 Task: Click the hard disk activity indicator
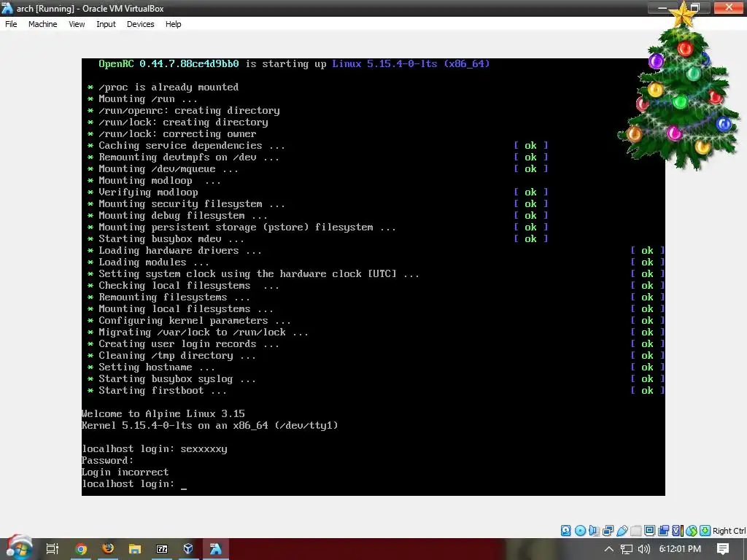point(565,531)
